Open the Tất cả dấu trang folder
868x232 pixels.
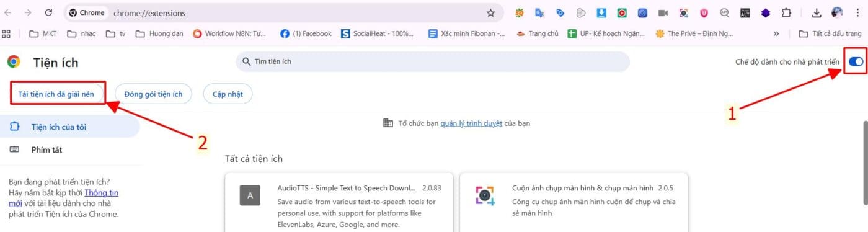click(x=830, y=33)
